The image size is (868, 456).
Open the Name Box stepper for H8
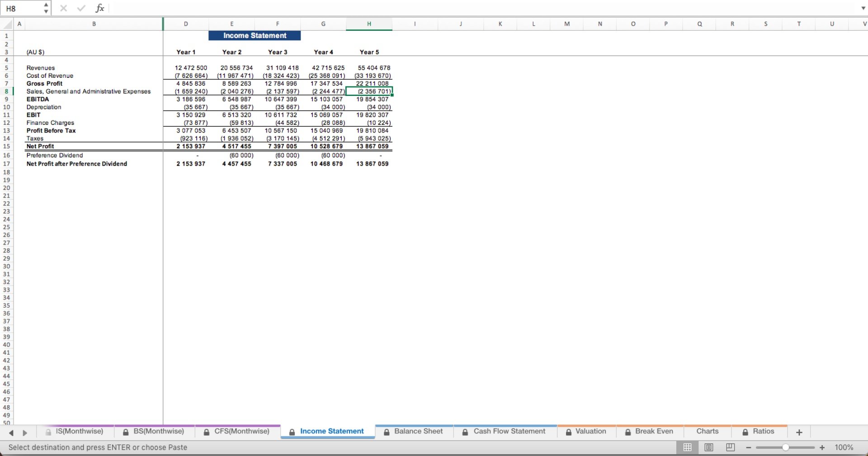pos(46,8)
